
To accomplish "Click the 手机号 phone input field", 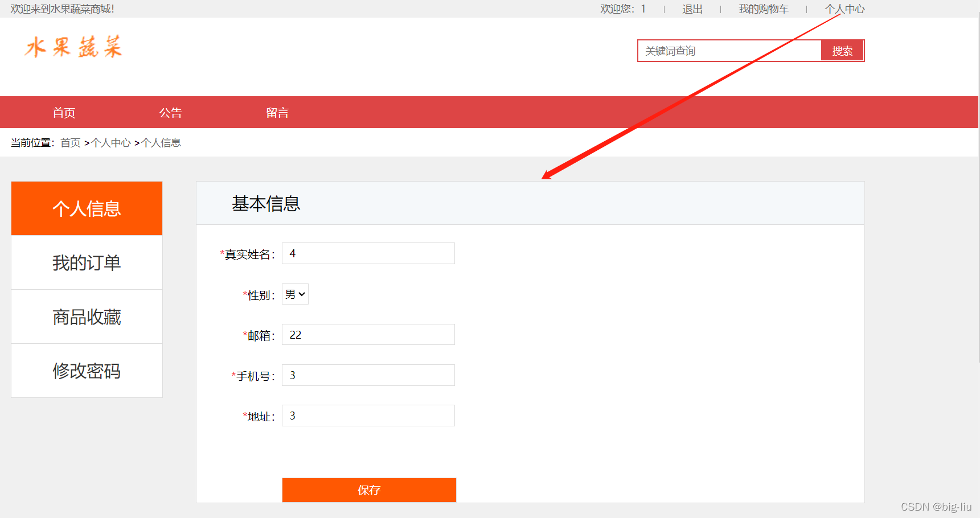I will point(368,375).
